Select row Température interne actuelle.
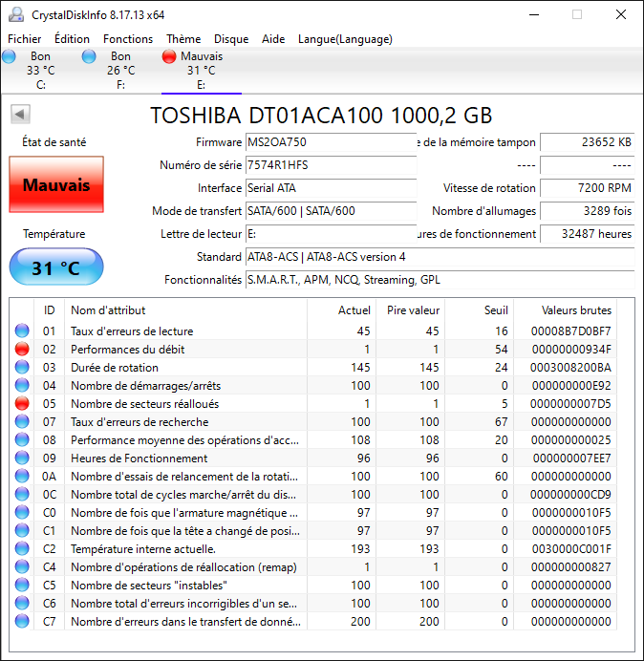Screen dimensions: 644x661 pos(313,548)
